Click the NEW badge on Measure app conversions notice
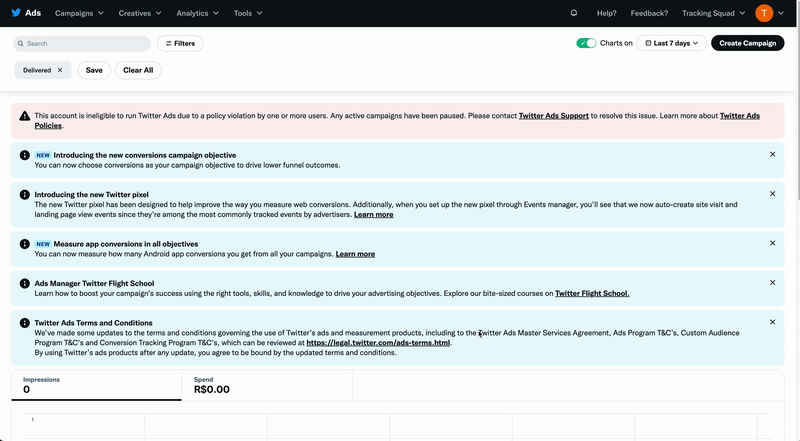The width and height of the screenshot is (800, 441). pos(43,244)
